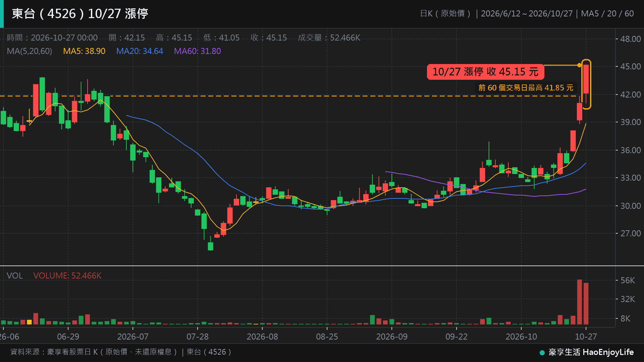Click the 33.00 price axis label
The width and height of the screenshot is (644, 362).
[x=631, y=178]
